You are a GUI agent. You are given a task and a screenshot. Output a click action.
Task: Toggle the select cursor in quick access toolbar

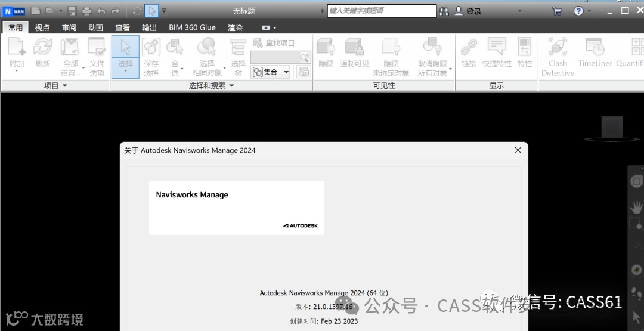pos(151,11)
